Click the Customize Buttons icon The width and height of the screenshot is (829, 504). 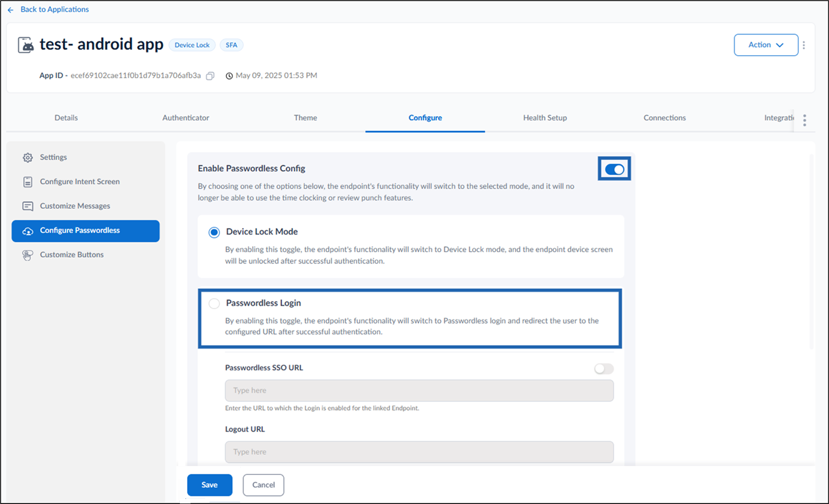click(27, 255)
